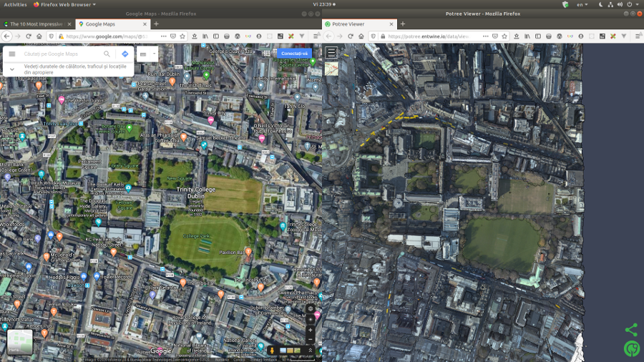644x362 pixels.
Task: Click the Samuel Beckett Theatre label
Action: pos(222,137)
